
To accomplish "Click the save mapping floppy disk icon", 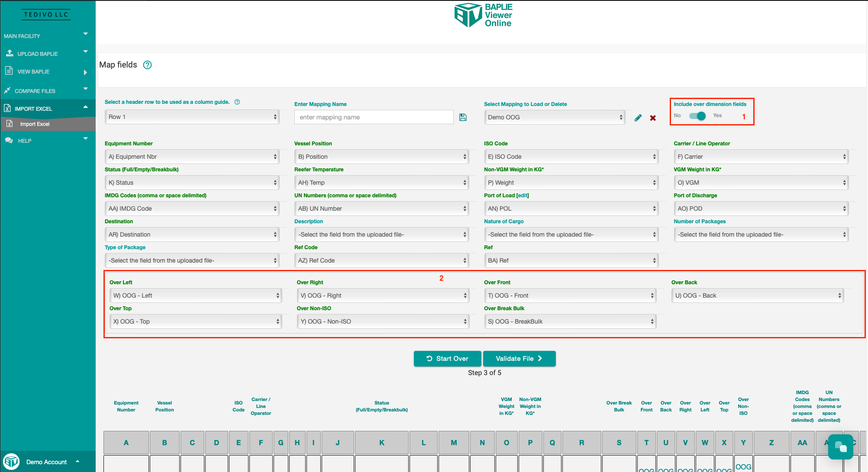I will click(463, 117).
